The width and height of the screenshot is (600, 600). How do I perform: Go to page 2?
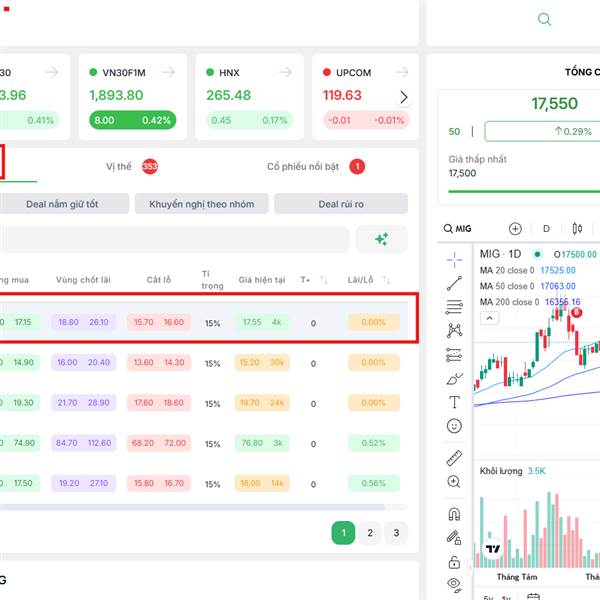pos(370,533)
